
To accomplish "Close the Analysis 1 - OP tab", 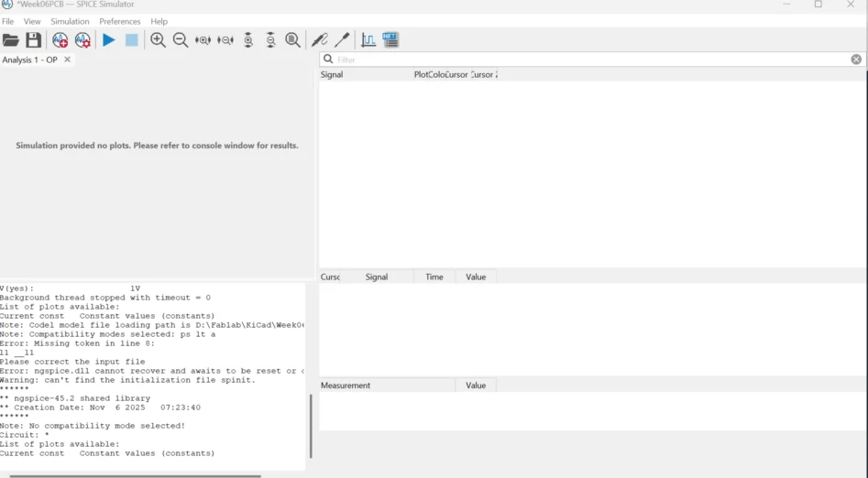I will 67,60.
